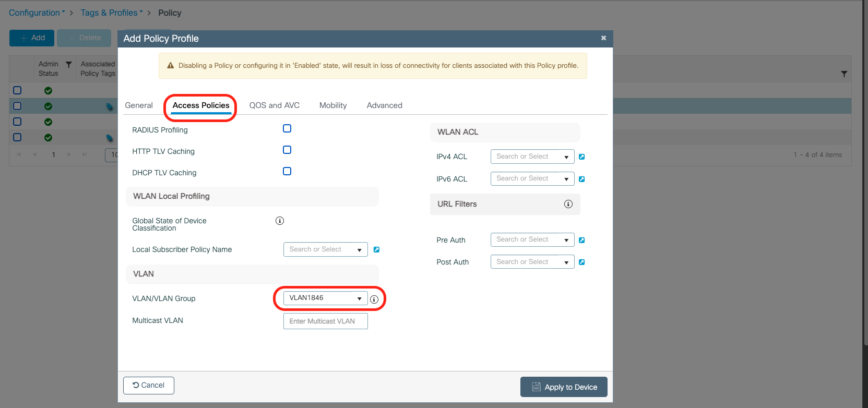Click the URL Filters info icon
Viewport: 868px width, 408px height.
point(568,204)
